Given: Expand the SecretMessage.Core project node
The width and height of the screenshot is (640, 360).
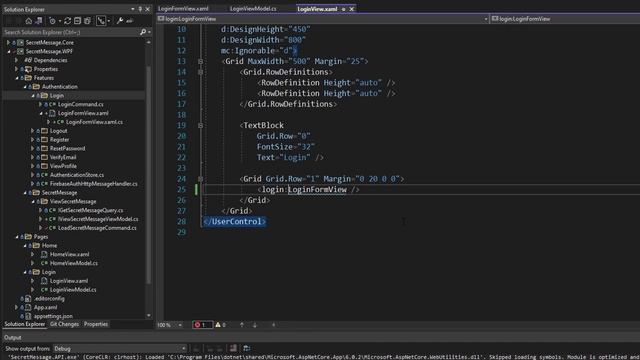Looking at the screenshot, I should point(8,42).
